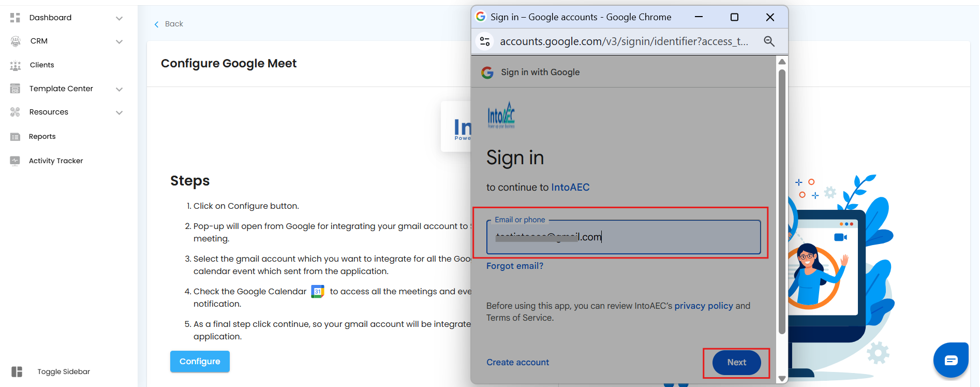Click the Dashboard grid icon in sidebar
The image size is (980, 387).
[x=15, y=18]
